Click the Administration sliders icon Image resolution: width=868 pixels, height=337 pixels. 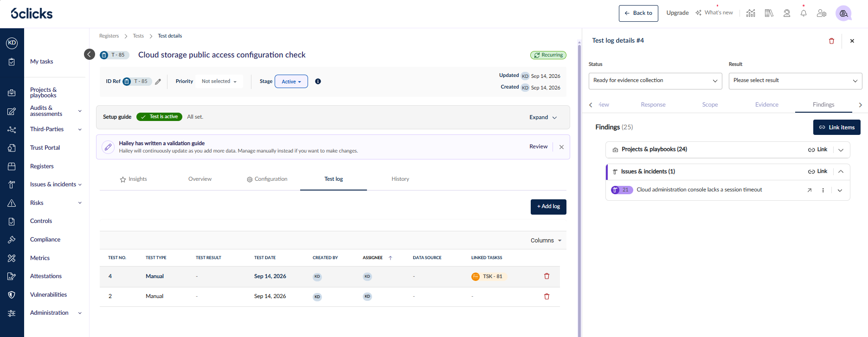[12, 313]
